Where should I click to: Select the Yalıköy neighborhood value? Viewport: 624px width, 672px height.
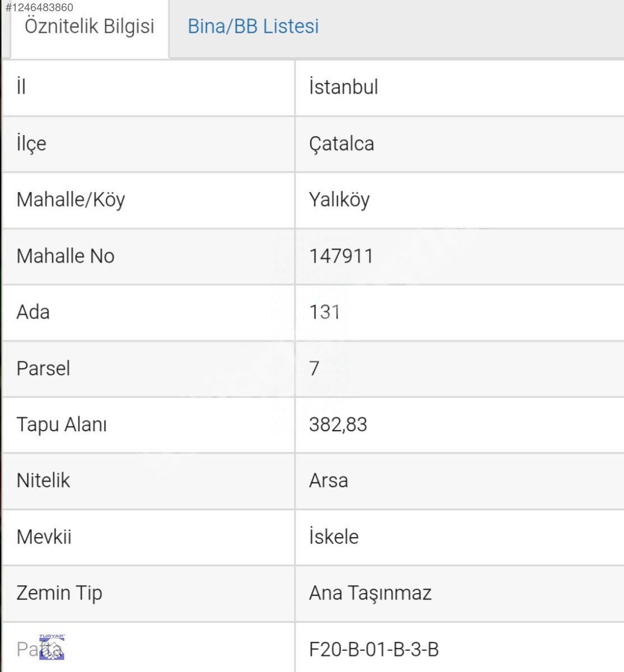[339, 200]
